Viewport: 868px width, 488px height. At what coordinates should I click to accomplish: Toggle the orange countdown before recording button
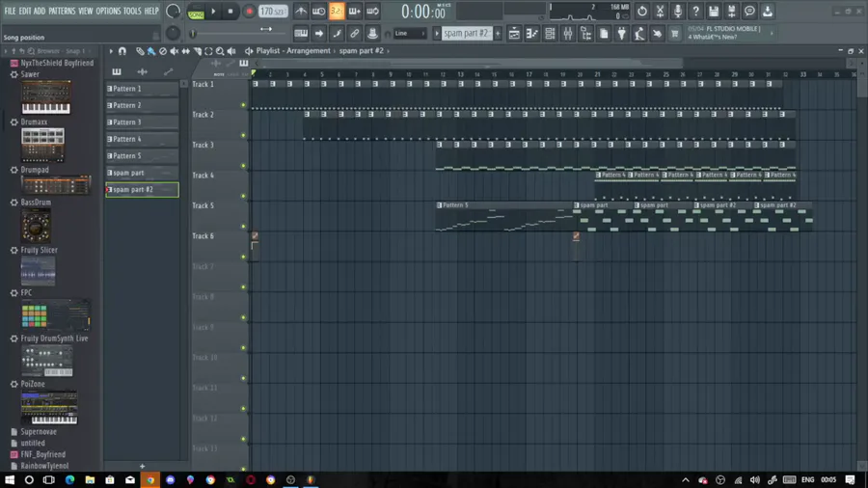point(337,11)
